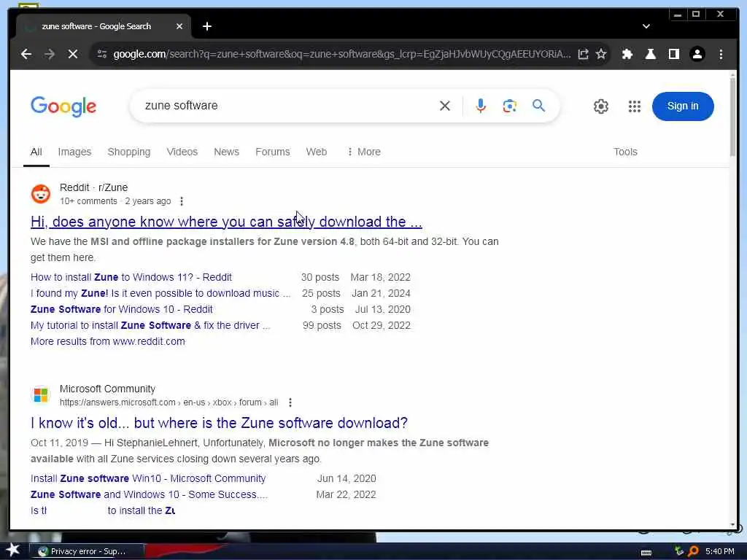Open Zune Software and Windows 10 Some Success link

[x=149, y=495]
